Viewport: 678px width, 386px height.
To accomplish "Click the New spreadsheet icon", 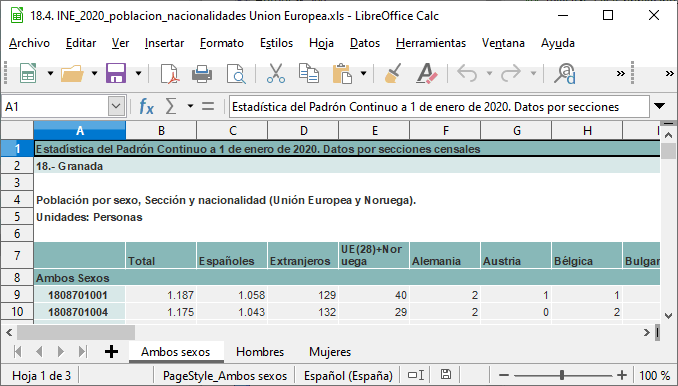I will pos(28,73).
